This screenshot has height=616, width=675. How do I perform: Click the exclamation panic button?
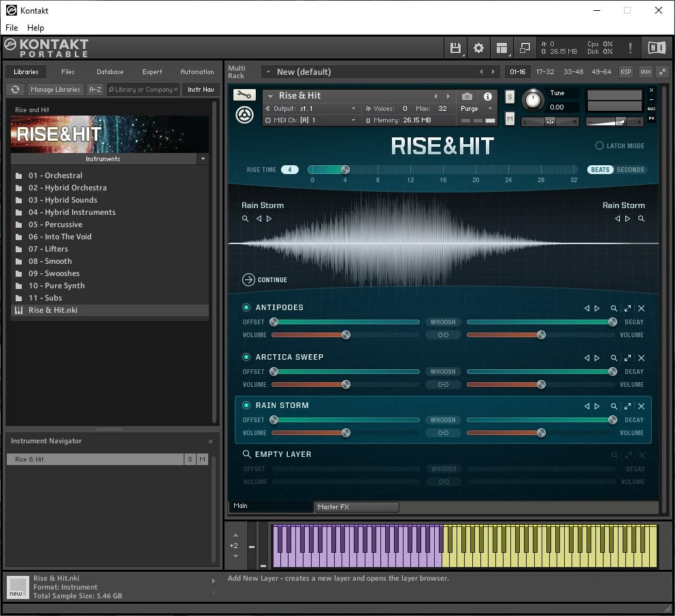point(630,48)
